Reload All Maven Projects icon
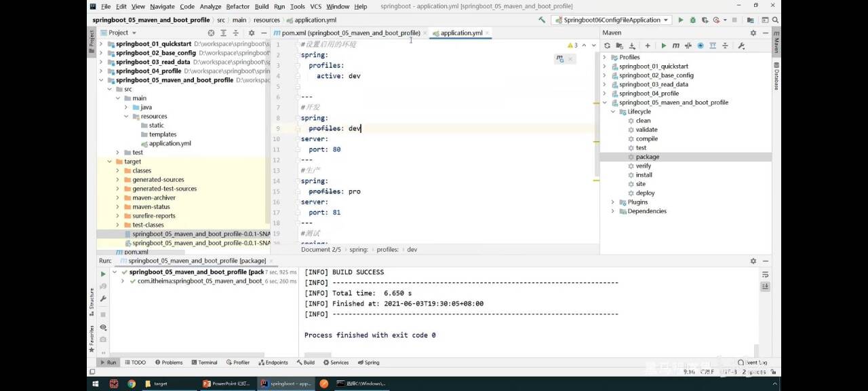Image resolution: width=868 pixels, height=391 pixels. pos(607,45)
